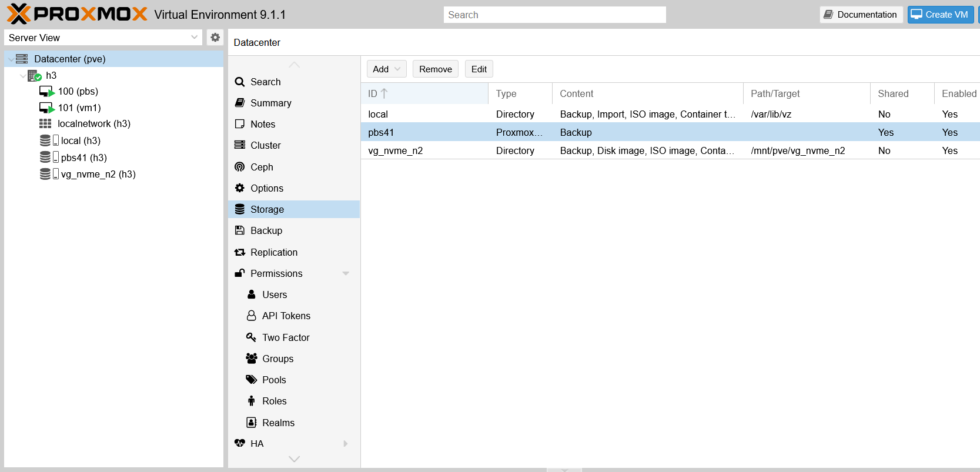
Task: Select 100 (pbs) in the tree
Action: tap(78, 92)
